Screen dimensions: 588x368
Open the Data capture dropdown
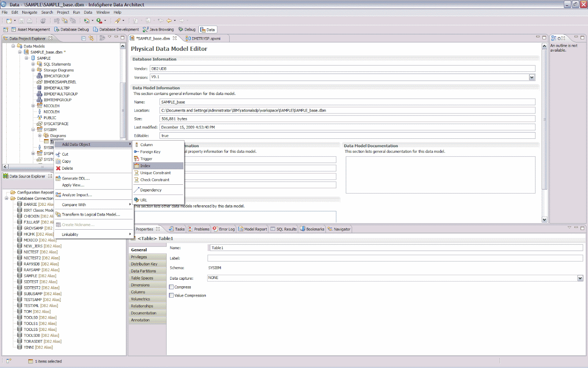[x=580, y=278]
